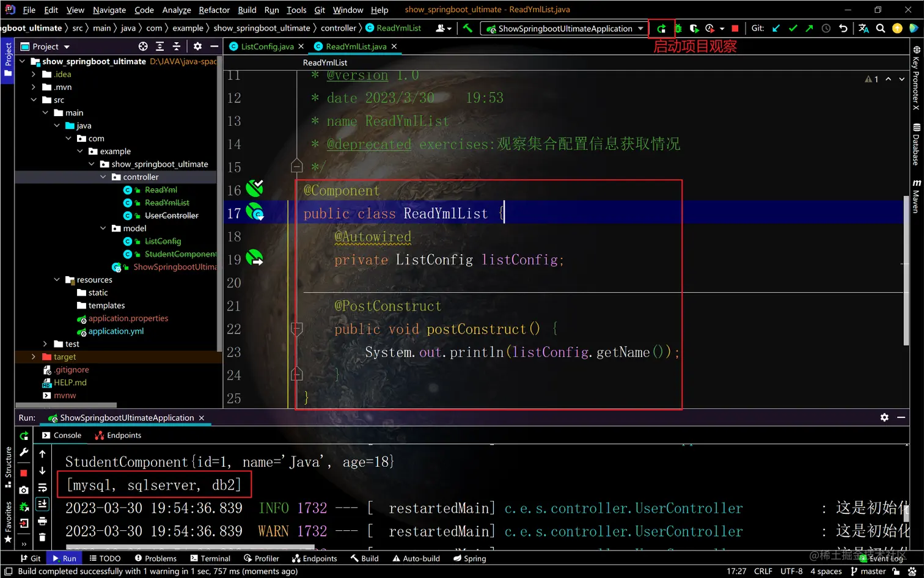Open the UserController class file
This screenshot has height=578, width=924.
[x=172, y=215]
